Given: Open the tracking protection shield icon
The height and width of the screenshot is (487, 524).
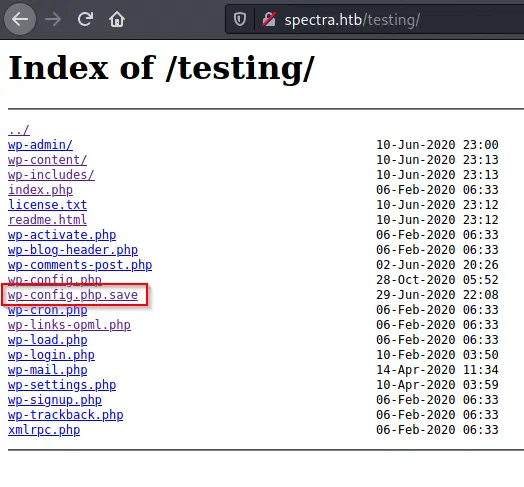Looking at the screenshot, I should pos(240,19).
